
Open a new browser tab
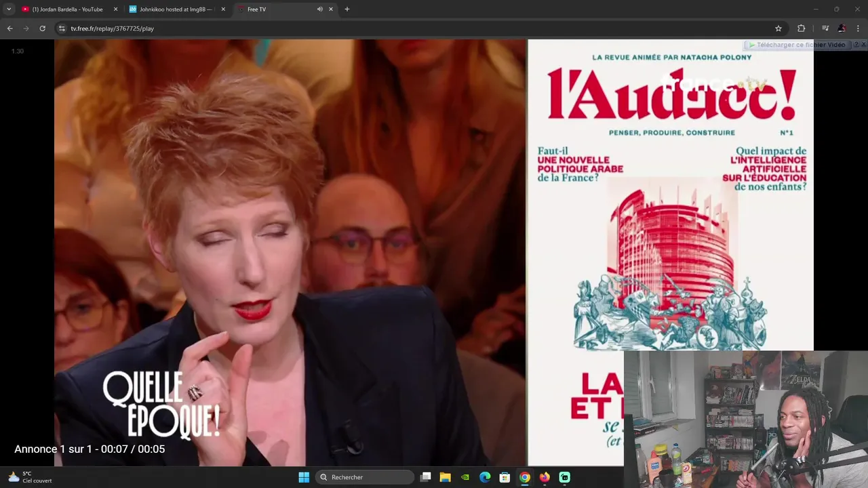pos(347,9)
